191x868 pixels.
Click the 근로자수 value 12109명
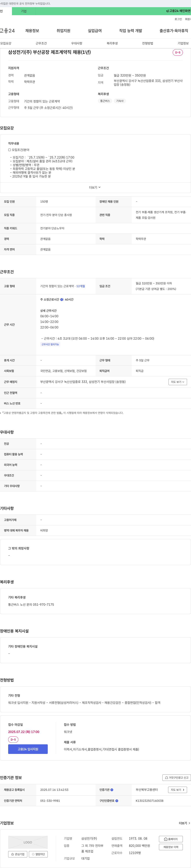point(135,853)
